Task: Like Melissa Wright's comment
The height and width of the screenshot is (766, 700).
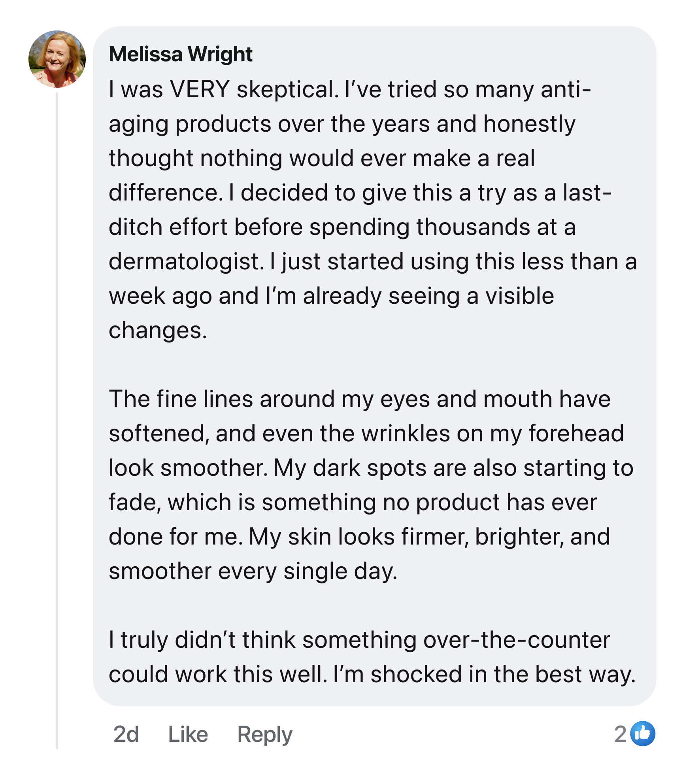Action: click(188, 734)
